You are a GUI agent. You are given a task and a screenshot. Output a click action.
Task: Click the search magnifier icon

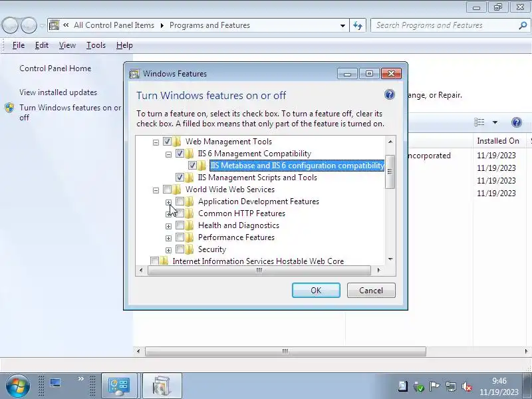(523, 25)
